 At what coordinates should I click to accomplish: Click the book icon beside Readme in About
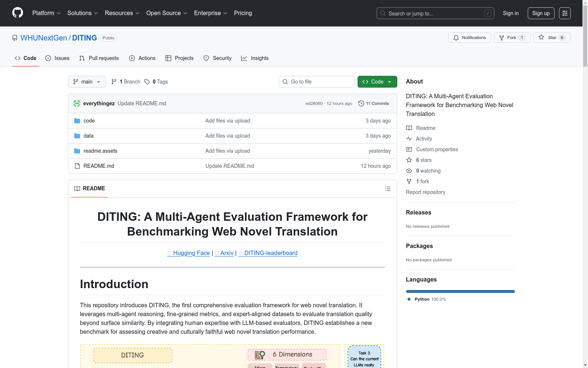pos(409,128)
